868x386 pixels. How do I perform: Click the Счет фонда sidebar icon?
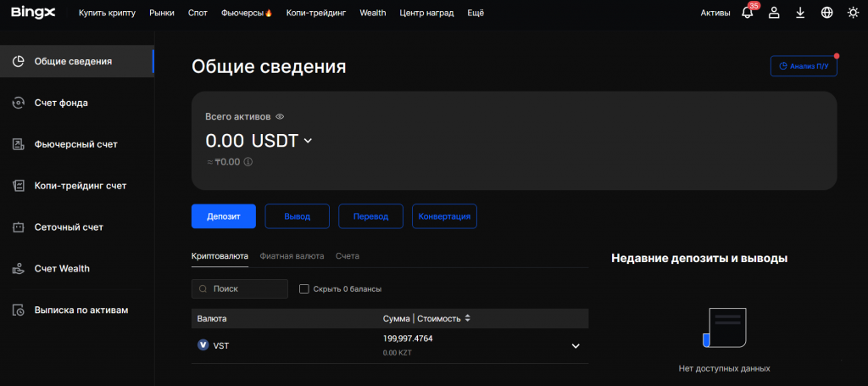(19, 103)
